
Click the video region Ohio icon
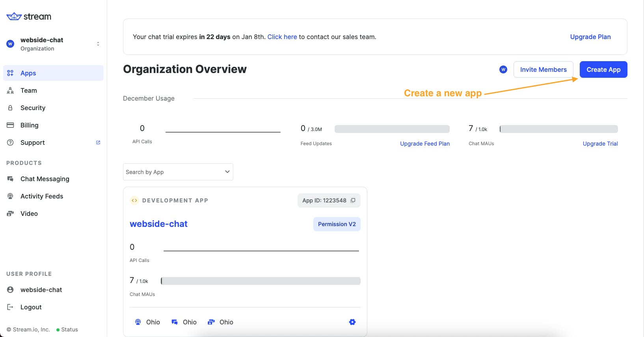[211, 322]
